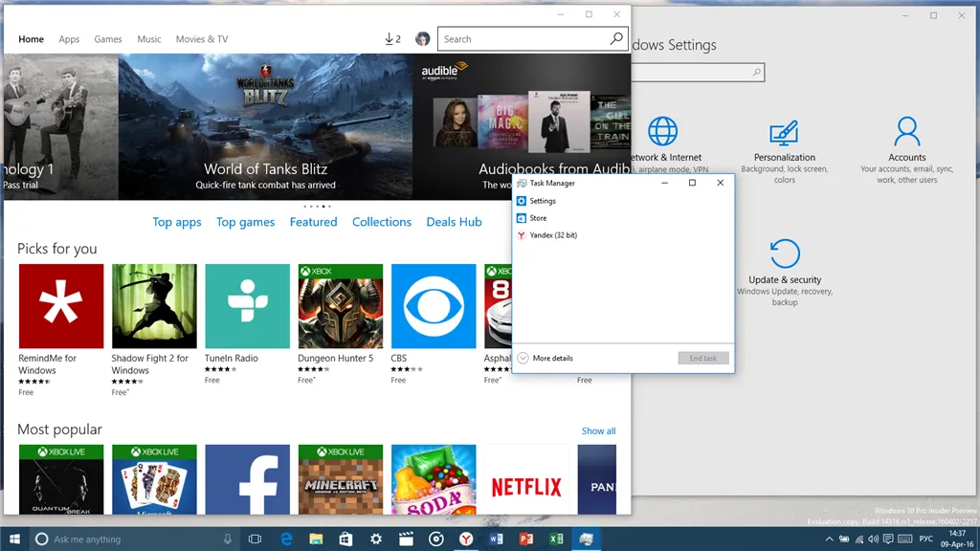980x551 pixels.
Task: Open the network icon in system tray
Action: (x=859, y=539)
